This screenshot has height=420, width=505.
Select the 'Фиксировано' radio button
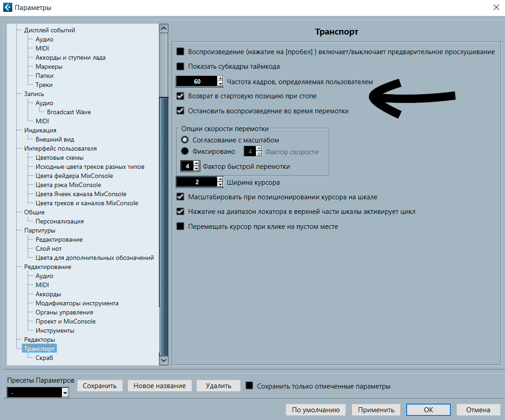185,152
